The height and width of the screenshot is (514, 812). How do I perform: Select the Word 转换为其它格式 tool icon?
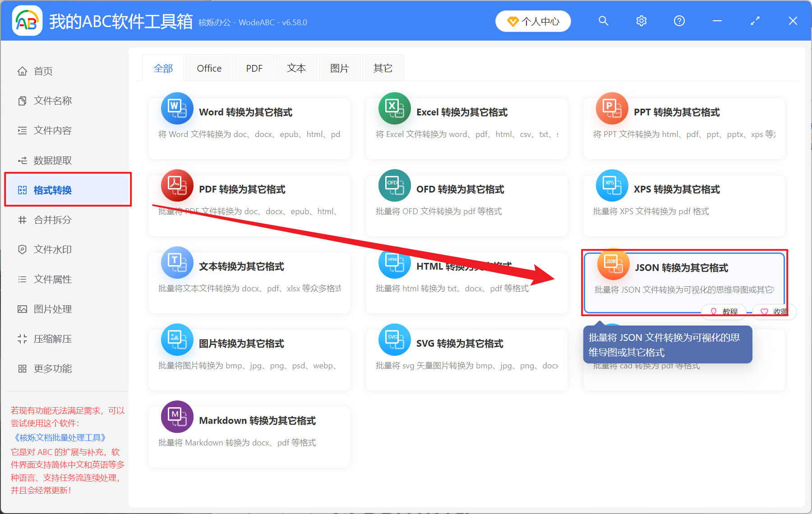tap(177, 108)
